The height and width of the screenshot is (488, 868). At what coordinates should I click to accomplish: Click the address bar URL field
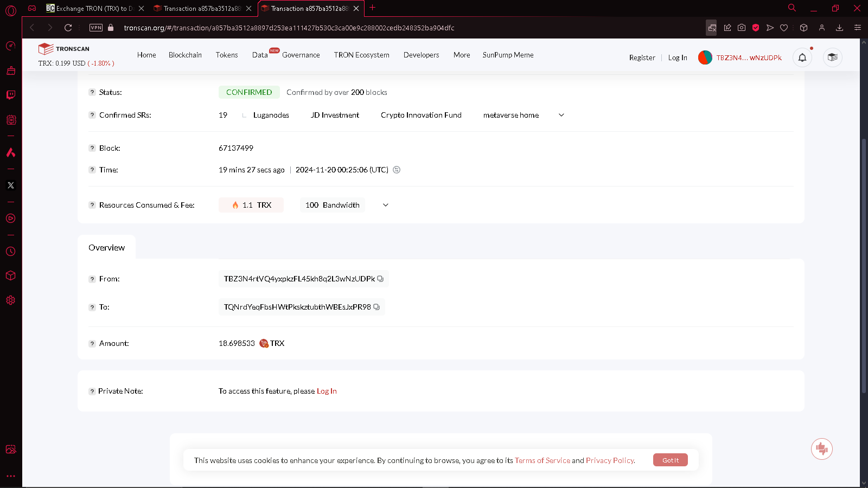click(x=289, y=28)
